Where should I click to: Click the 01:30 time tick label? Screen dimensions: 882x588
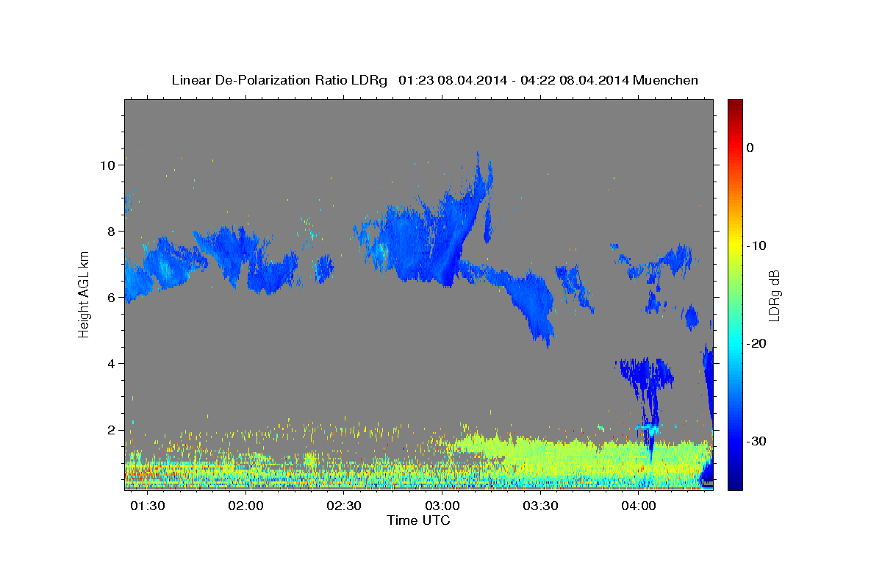pyautogui.click(x=147, y=506)
